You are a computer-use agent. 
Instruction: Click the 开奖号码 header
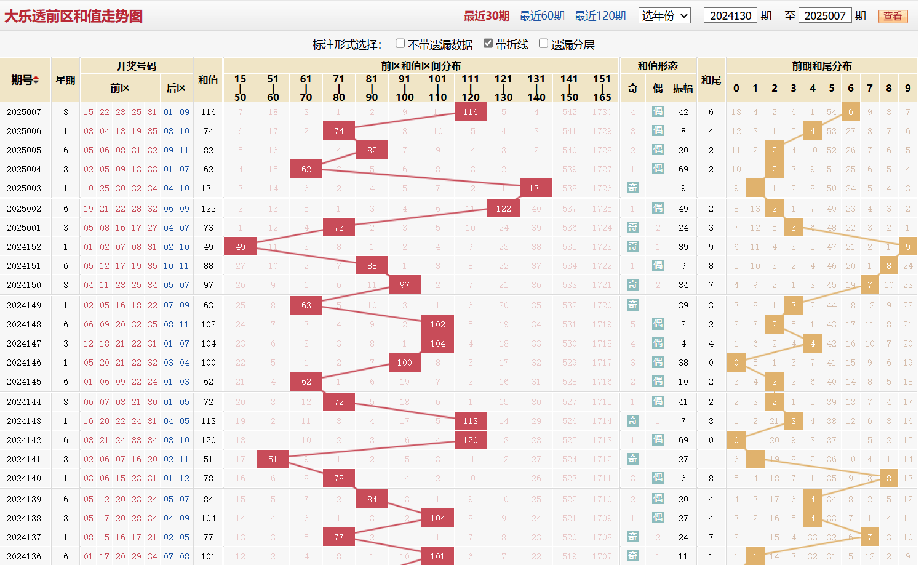pos(137,66)
